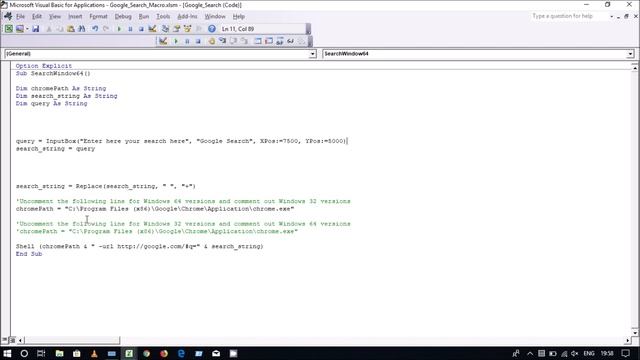Open the Properties Window toolbar icon
This screenshot has height=360, width=640.
click(x=176, y=29)
